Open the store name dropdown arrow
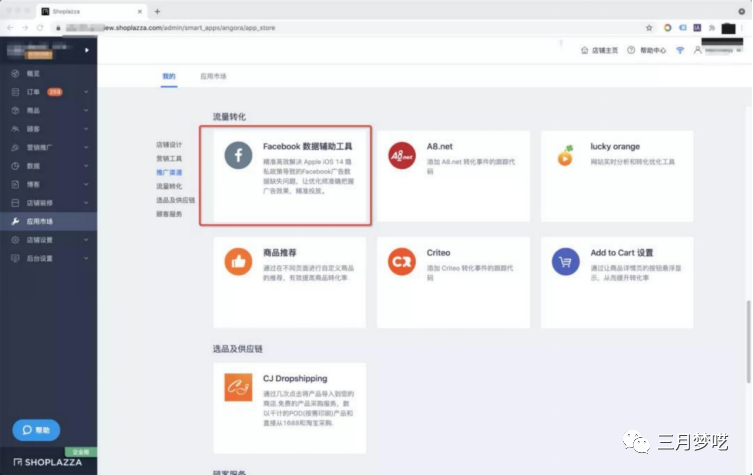 (86, 50)
